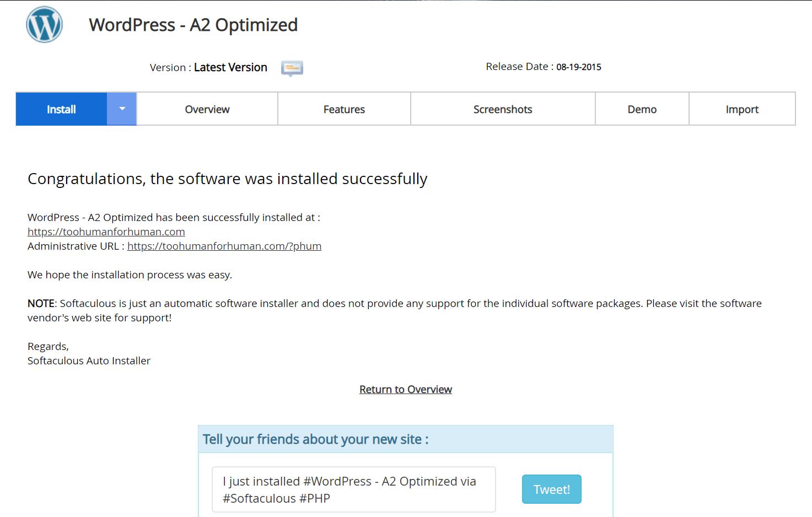Click the Softaculous NOTE paragraph text
The height and width of the screenshot is (517, 812).
[394, 310]
